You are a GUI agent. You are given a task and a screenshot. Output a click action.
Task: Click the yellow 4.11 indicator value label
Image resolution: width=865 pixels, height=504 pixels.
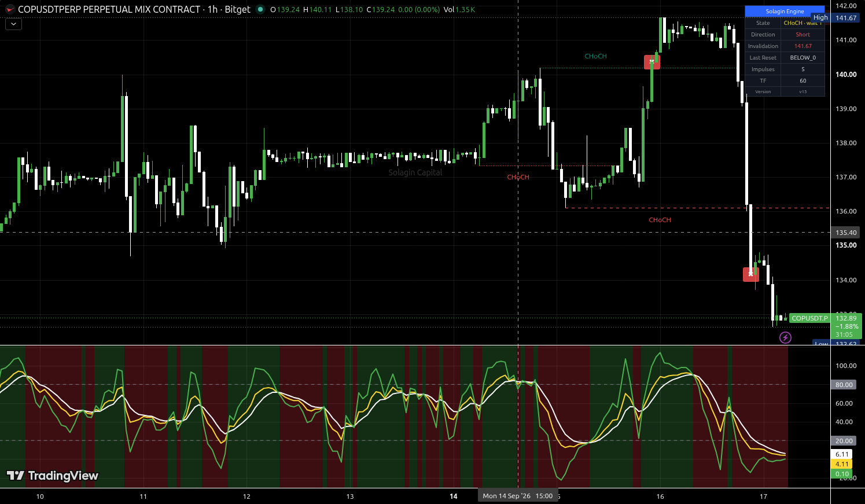[x=842, y=464]
